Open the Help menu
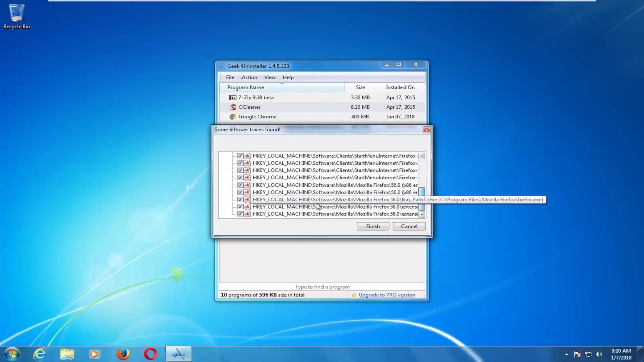644x362 pixels. tap(288, 77)
